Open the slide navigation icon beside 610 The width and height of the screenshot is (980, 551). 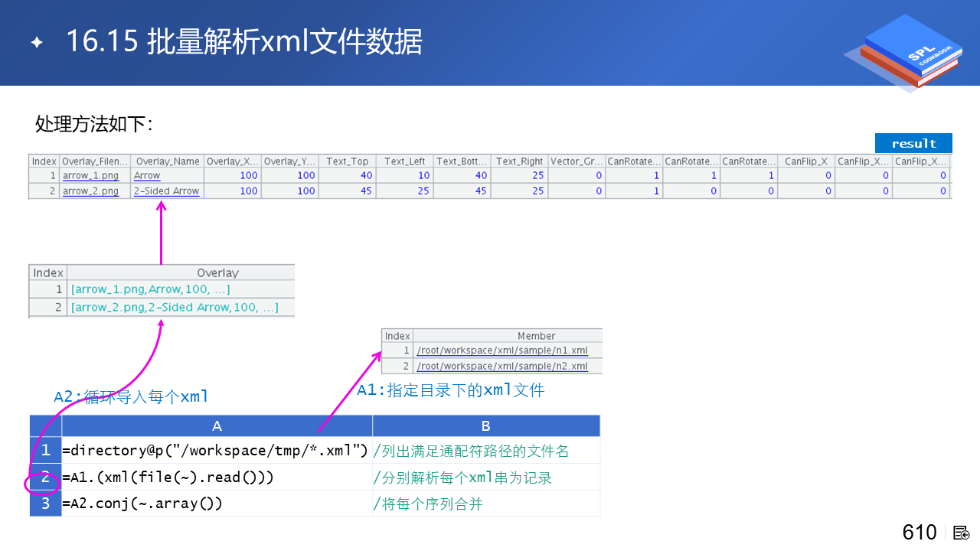pos(962,532)
